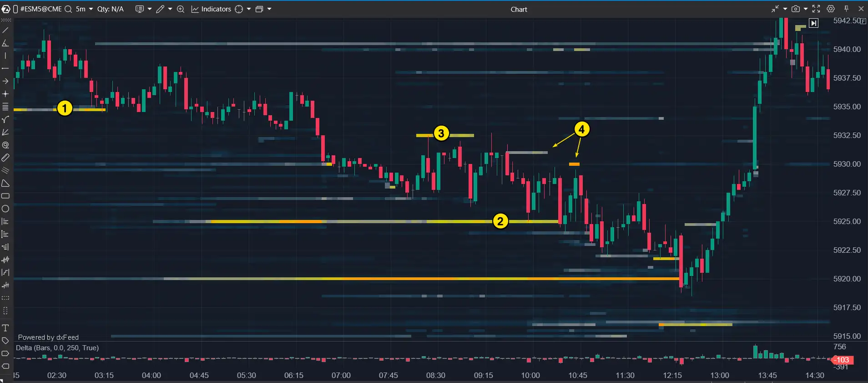Select the ellipse shape tool

(x=5, y=209)
